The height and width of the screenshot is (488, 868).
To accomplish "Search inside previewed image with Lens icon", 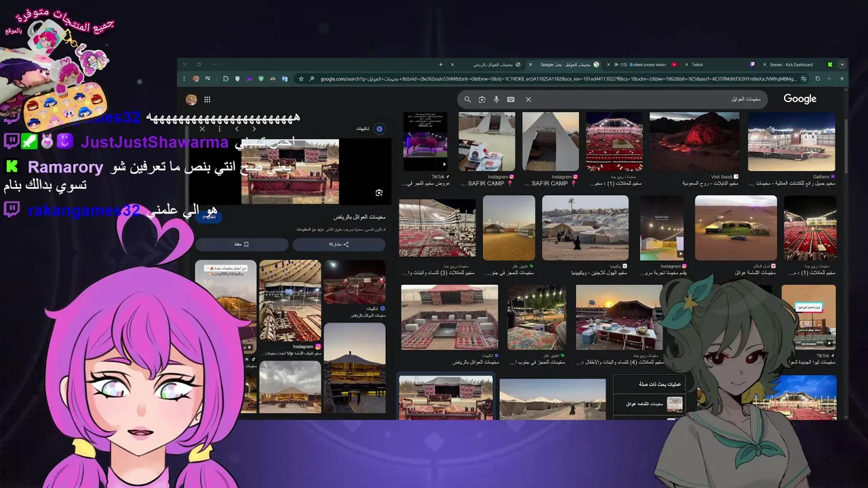I will [x=379, y=192].
